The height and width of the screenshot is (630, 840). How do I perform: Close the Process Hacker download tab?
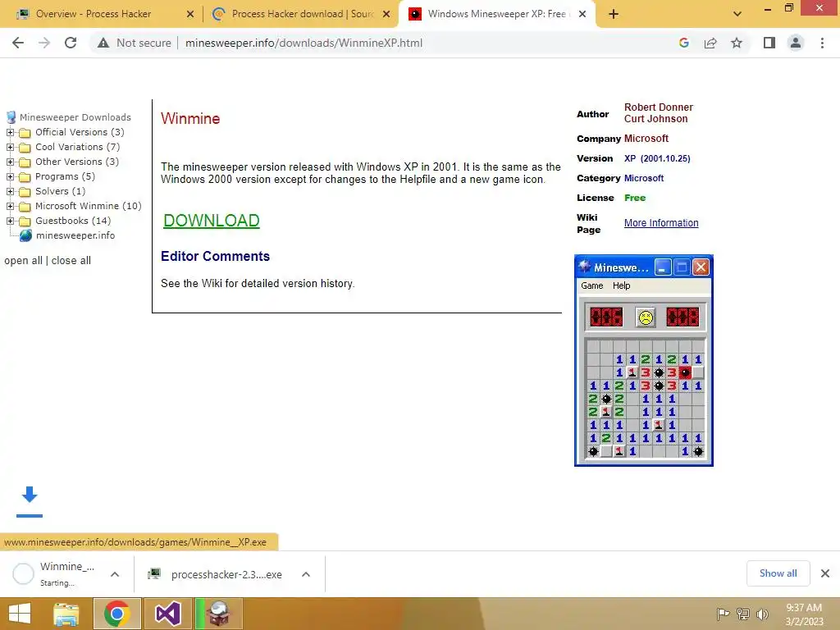(x=386, y=14)
